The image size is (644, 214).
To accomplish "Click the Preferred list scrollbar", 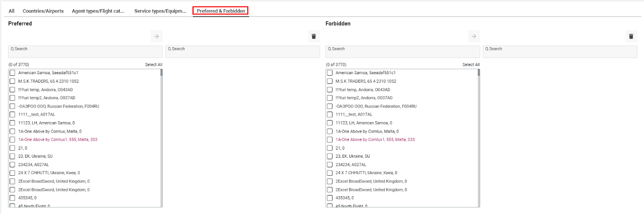I will point(161,137).
